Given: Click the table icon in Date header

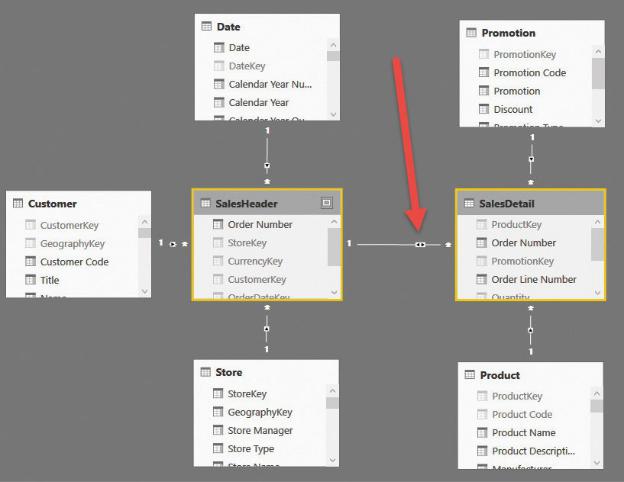Looking at the screenshot, I should (x=207, y=27).
